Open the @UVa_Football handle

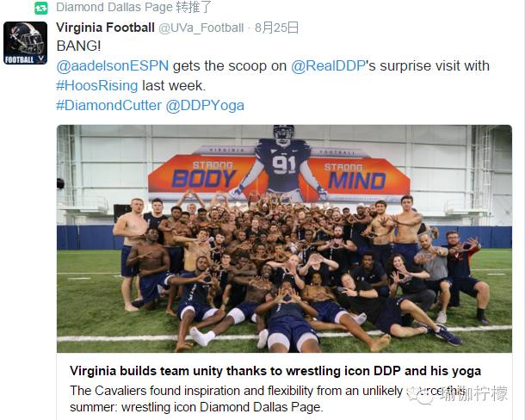[x=201, y=28]
